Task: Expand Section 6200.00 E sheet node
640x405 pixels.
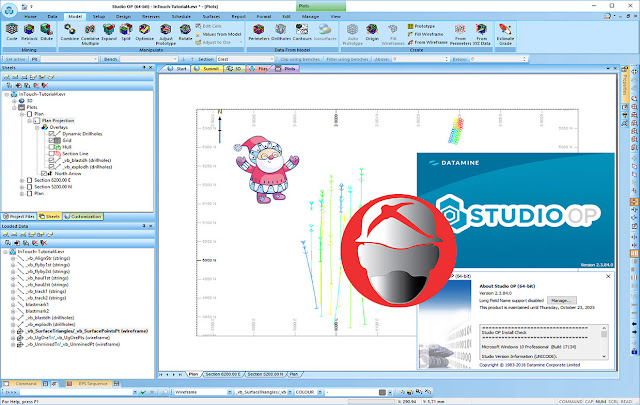Action: 22,180
